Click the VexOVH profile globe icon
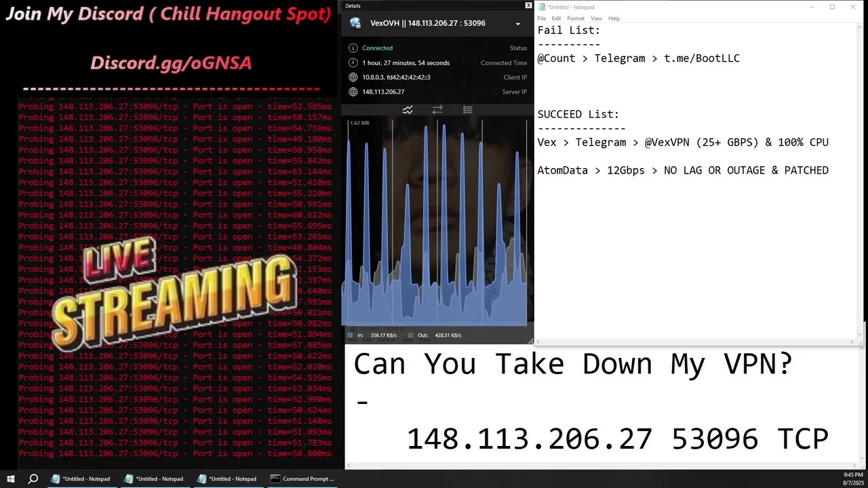868x488 pixels. (355, 23)
